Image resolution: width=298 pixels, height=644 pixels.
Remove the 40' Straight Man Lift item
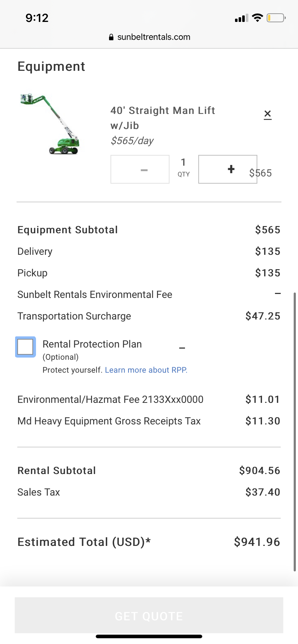click(267, 115)
